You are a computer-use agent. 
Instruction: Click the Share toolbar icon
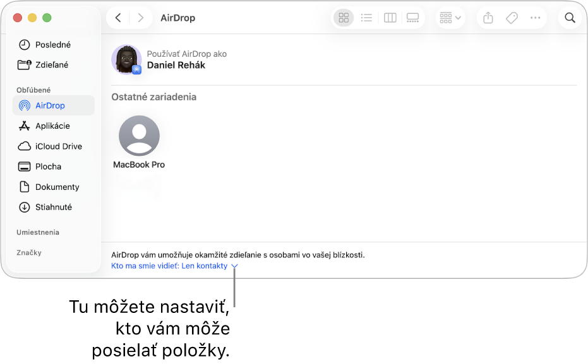tap(488, 18)
